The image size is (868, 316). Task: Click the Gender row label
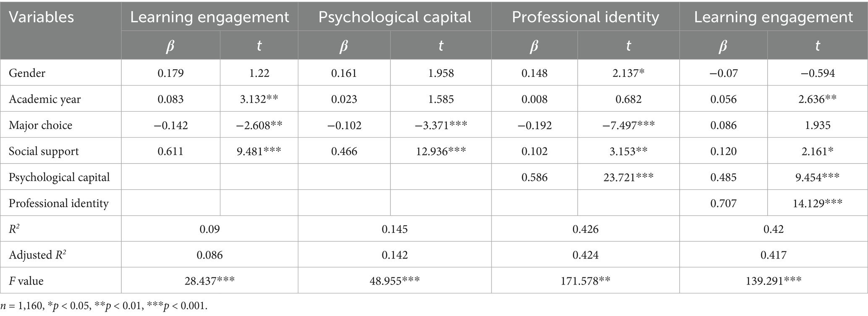click(x=27, y=73)
